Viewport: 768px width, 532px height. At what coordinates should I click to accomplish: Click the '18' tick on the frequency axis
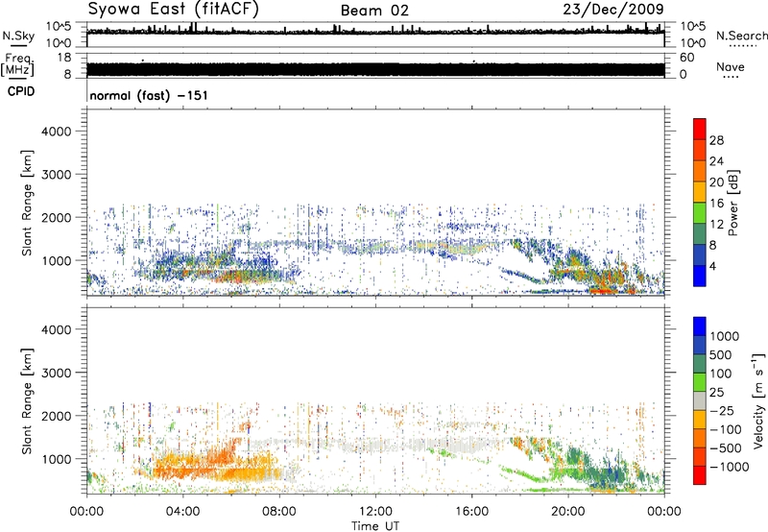coord(64,58)
